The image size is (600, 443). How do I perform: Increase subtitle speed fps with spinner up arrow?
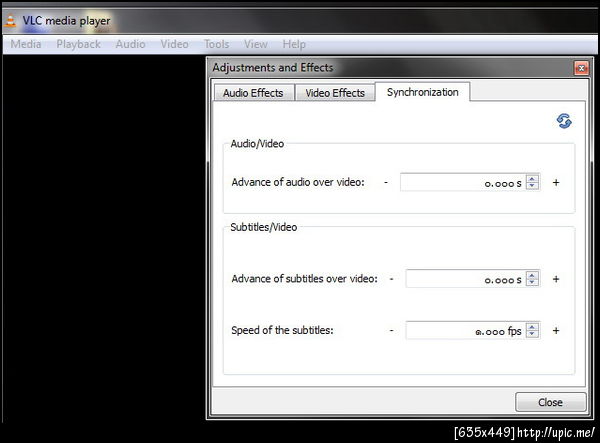point(532,326)
